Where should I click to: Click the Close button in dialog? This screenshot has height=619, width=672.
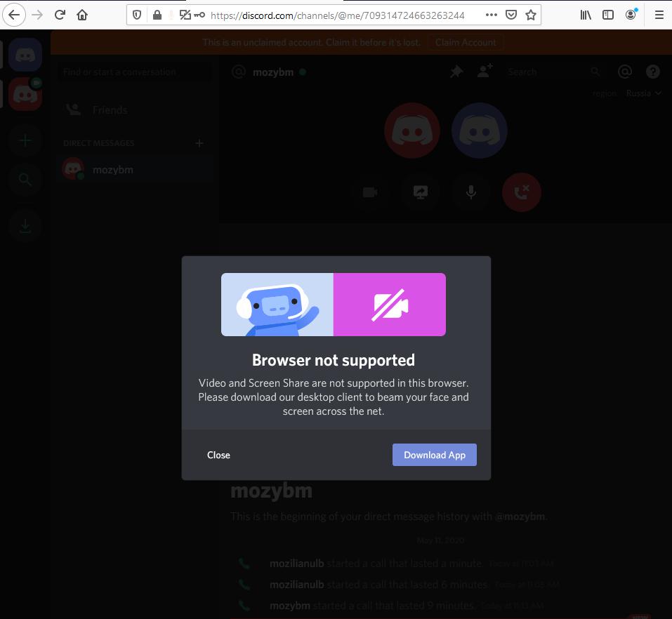(x=218, y=455)
